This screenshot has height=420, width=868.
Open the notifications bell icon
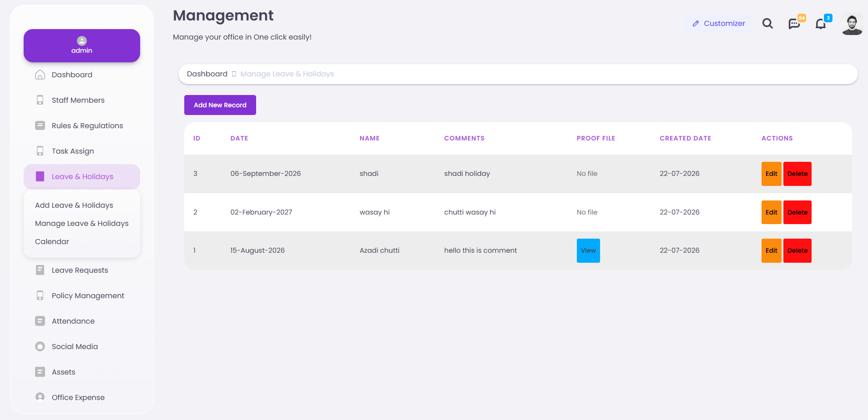(821, 24)
